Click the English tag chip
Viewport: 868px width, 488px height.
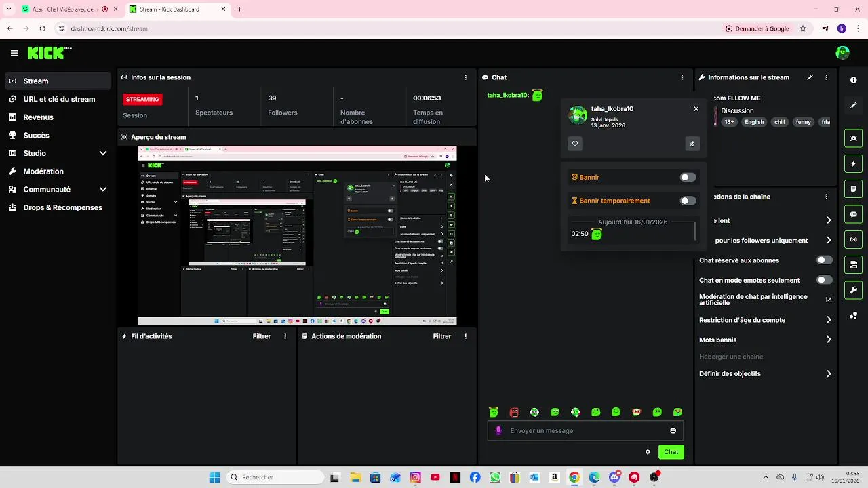tap(754, 122)
